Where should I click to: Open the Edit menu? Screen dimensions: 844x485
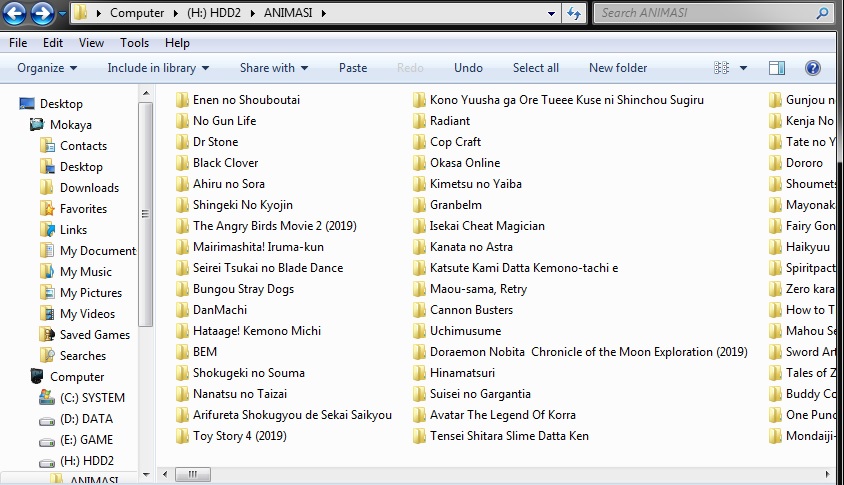(53, 43)
